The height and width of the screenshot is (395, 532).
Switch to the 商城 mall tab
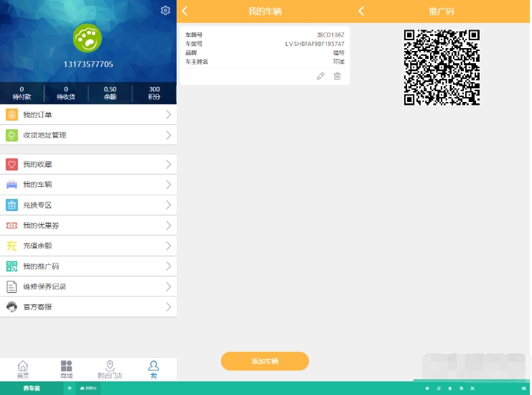67,370
